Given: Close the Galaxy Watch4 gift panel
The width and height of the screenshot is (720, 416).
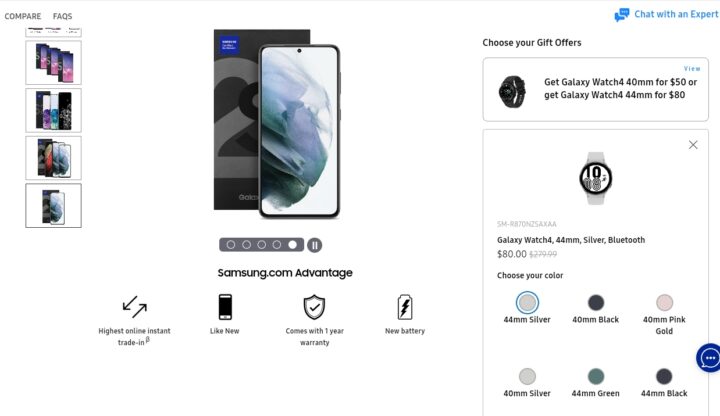Looking at the screenshot, I should [x=693, y=145].
